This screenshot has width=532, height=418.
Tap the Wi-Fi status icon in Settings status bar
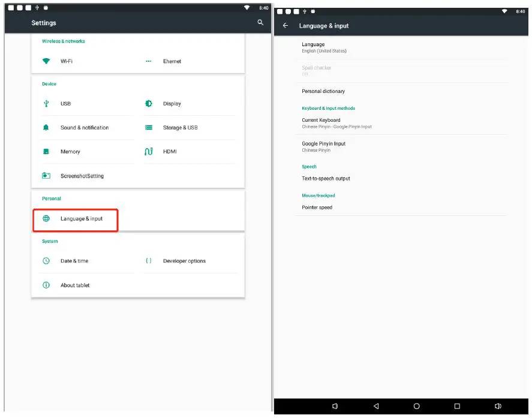point(247,7)
